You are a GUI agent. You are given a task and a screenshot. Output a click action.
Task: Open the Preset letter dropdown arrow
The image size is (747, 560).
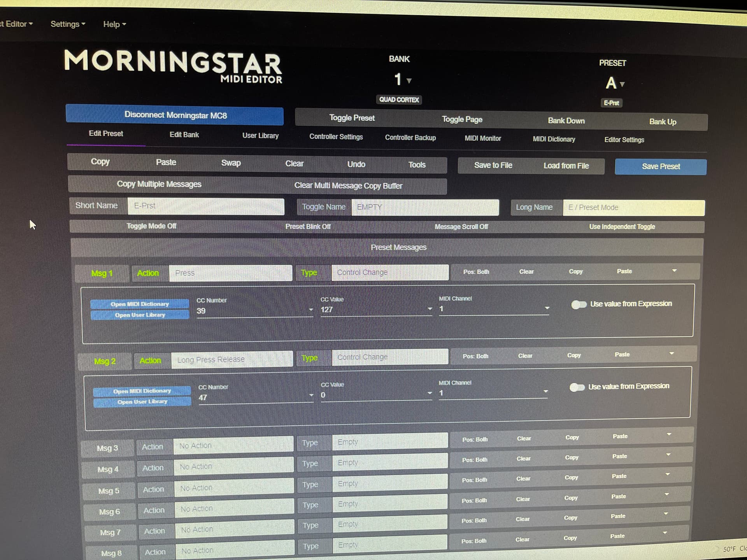pos(622,84)
